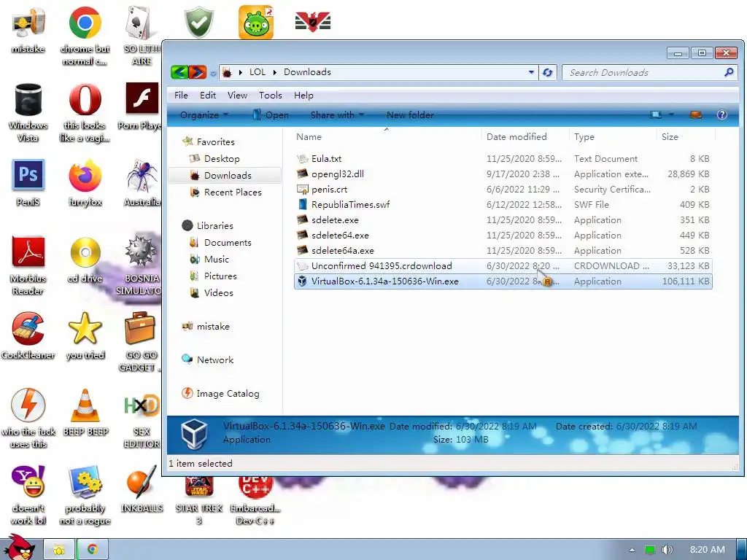This screenshot has height=560, width=747.
Task: Open the View menu
Action: click(237, 96)
